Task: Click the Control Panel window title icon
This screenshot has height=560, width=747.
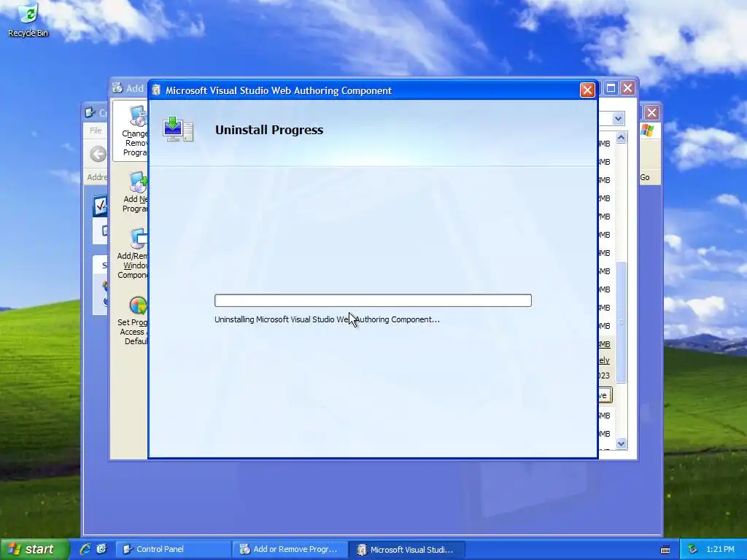Action: tap(90, 113)
